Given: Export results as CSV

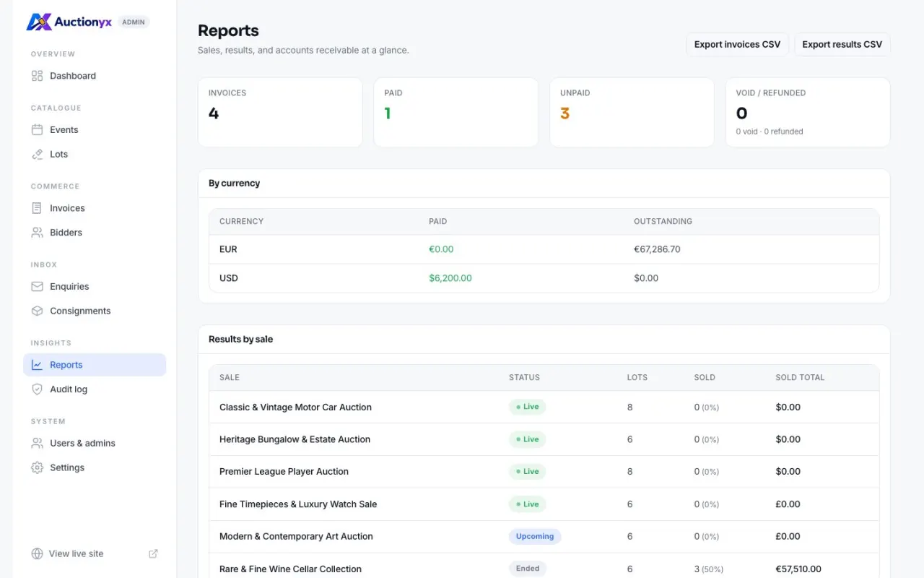Looking at the screenshot, I should (x=842, y=45).
